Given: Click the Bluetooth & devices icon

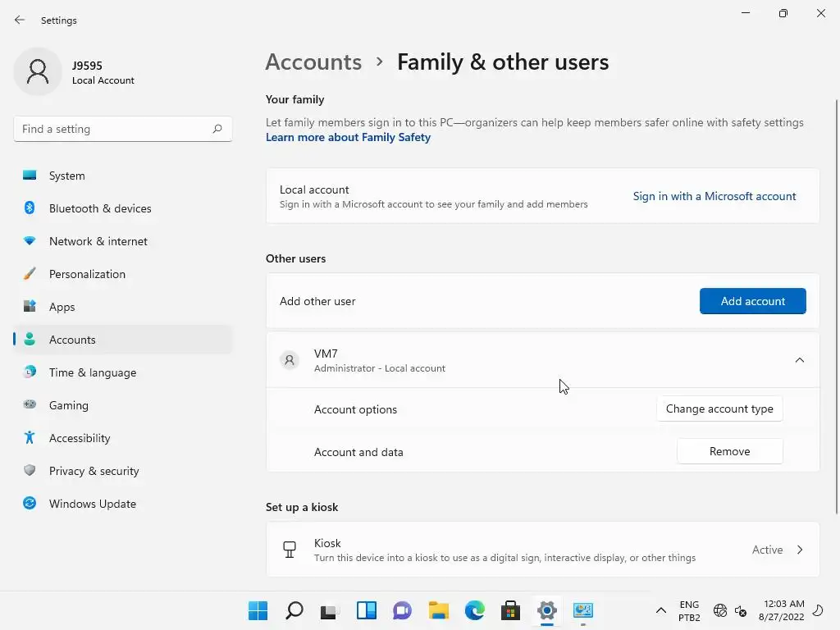Looking at the screenshot, I should coord(30,208).
